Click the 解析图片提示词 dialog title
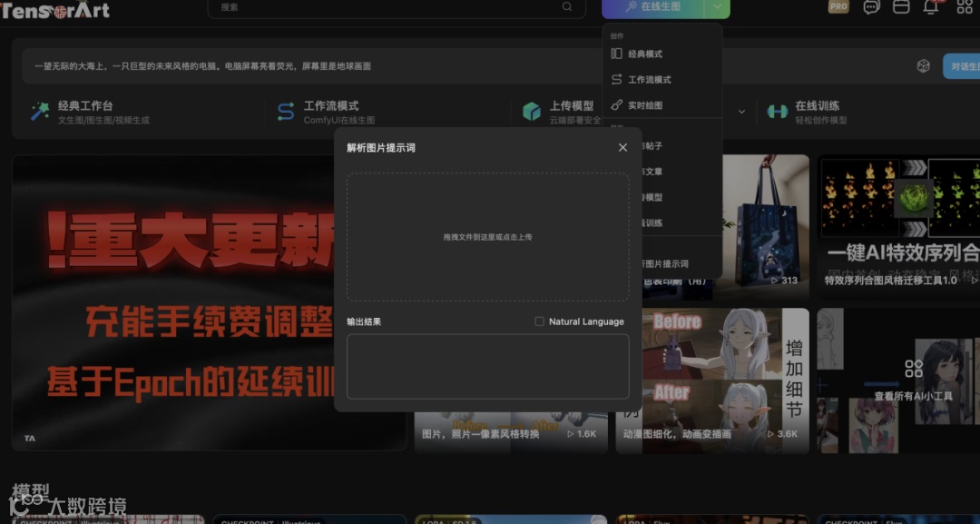The height and width of the screenshot is (524, 980). [380, 148]
